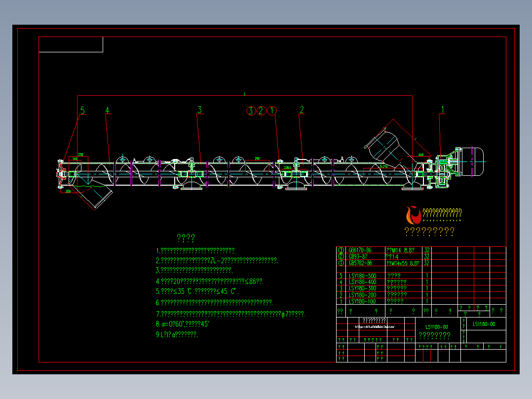Select technical note 8 starting with α=0
532x399 pixels.
coord(183,324)
